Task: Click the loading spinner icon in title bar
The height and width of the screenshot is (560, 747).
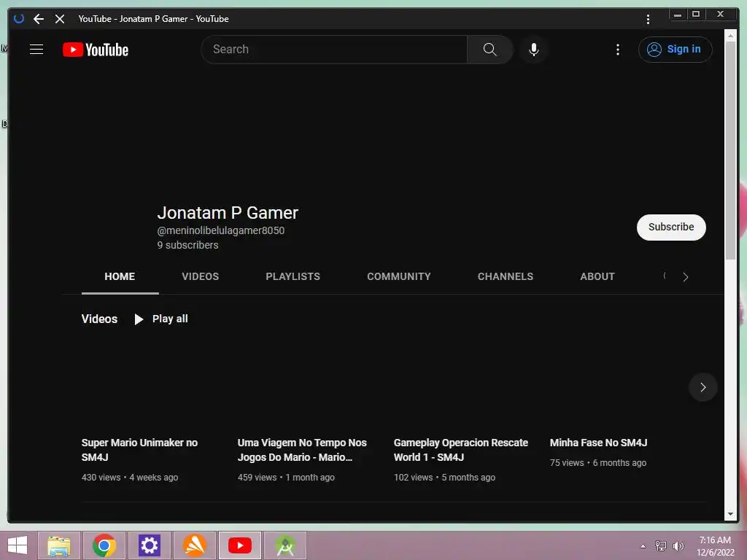Action: 18,19
